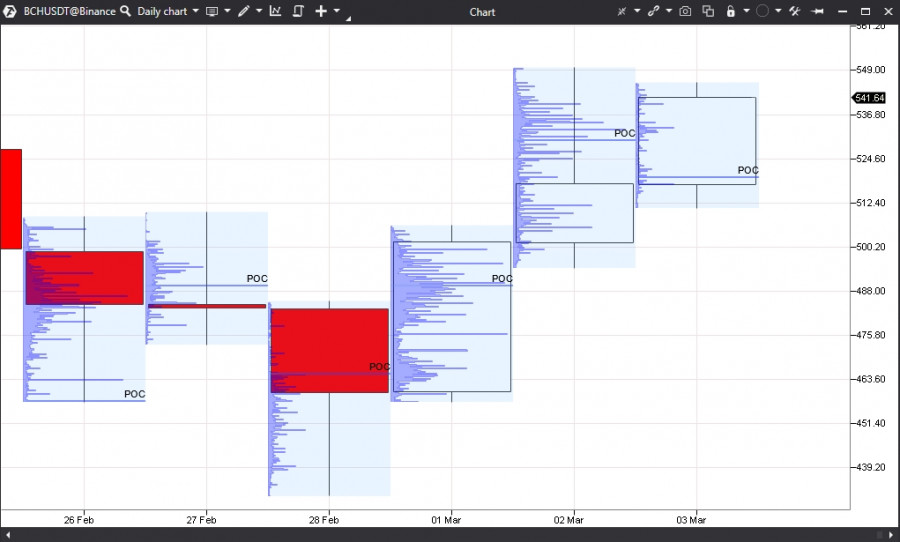Click the duplicate chart windows icon

click(708, 11)
